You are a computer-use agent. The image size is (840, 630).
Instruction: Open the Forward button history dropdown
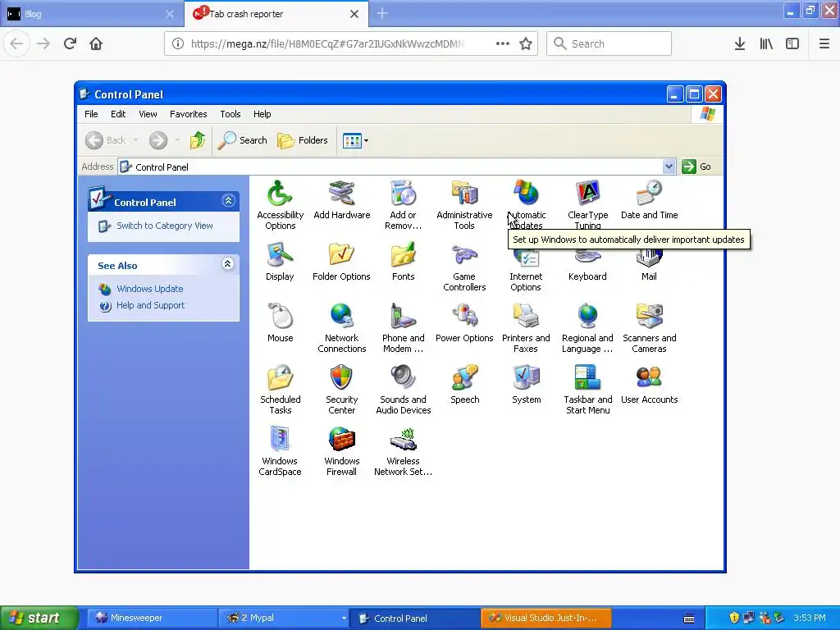(x=177, y=140)
